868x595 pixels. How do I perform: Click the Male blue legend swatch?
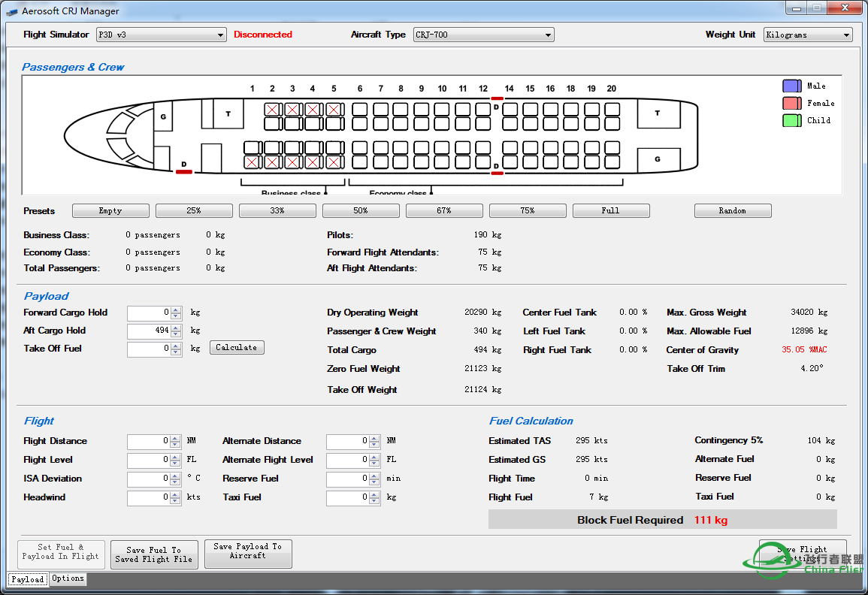click(x=791, y=86)
